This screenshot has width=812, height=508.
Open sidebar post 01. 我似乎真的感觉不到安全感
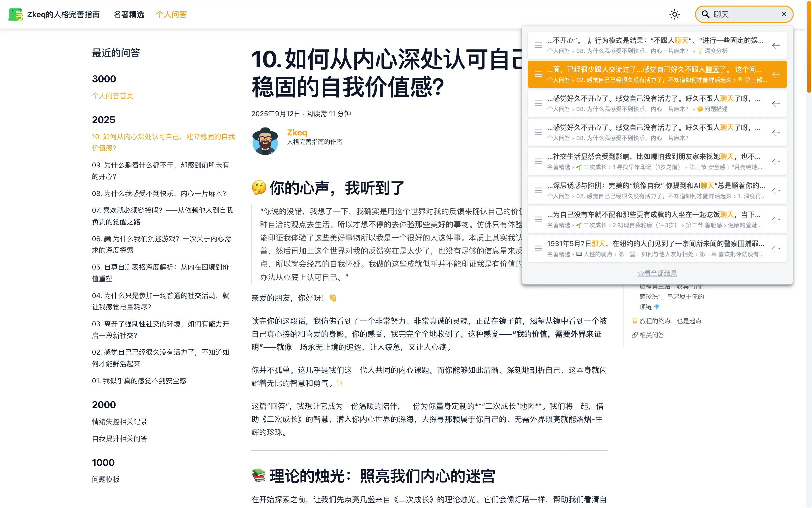pos(139,381)
